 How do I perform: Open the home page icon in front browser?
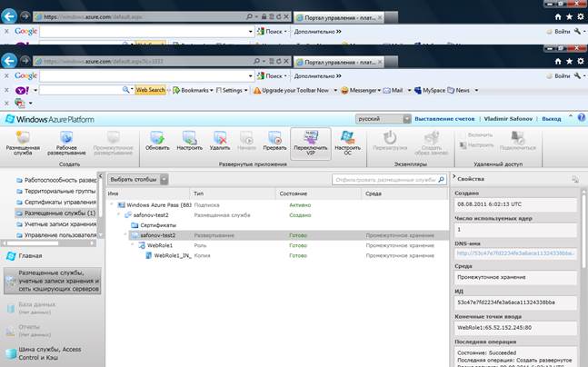point(558,61)
